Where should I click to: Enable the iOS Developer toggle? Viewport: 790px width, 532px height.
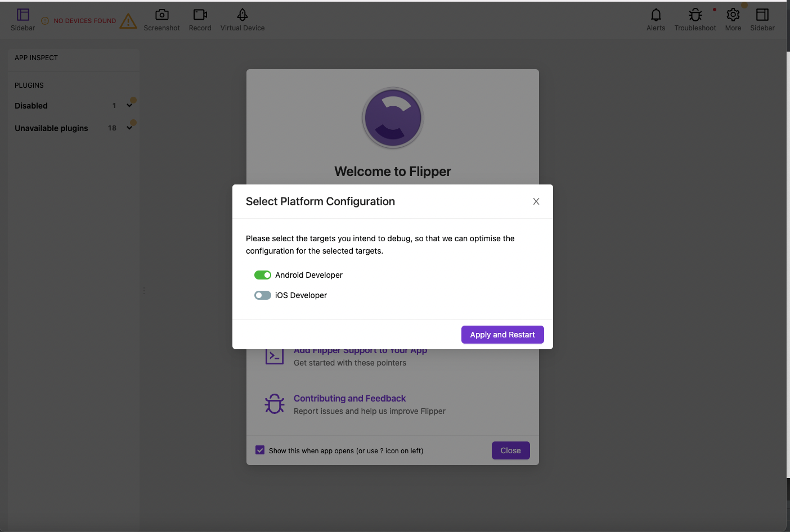click(x=263, y=295)
